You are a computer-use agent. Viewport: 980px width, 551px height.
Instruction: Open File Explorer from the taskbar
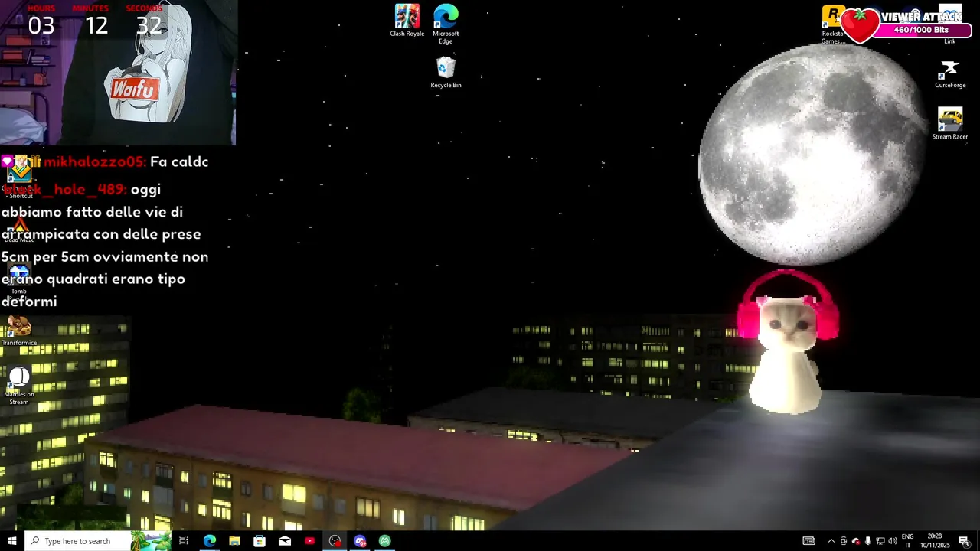(x=234, y=541)
